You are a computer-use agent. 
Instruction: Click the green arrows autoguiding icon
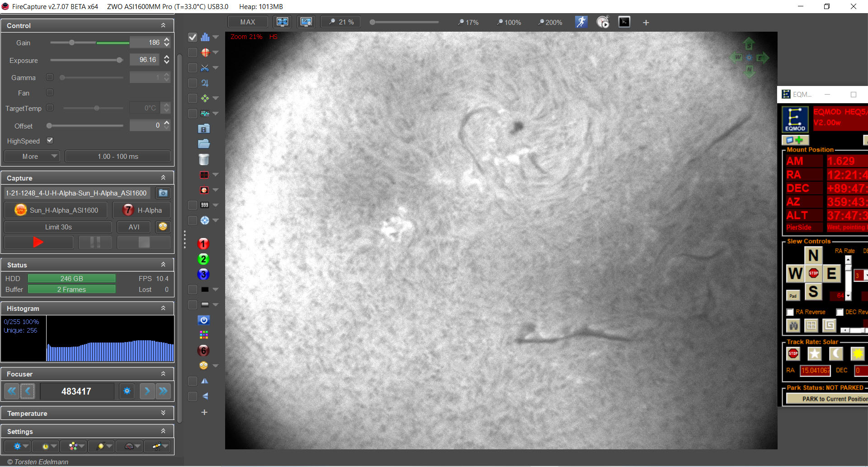coord(205,98)
